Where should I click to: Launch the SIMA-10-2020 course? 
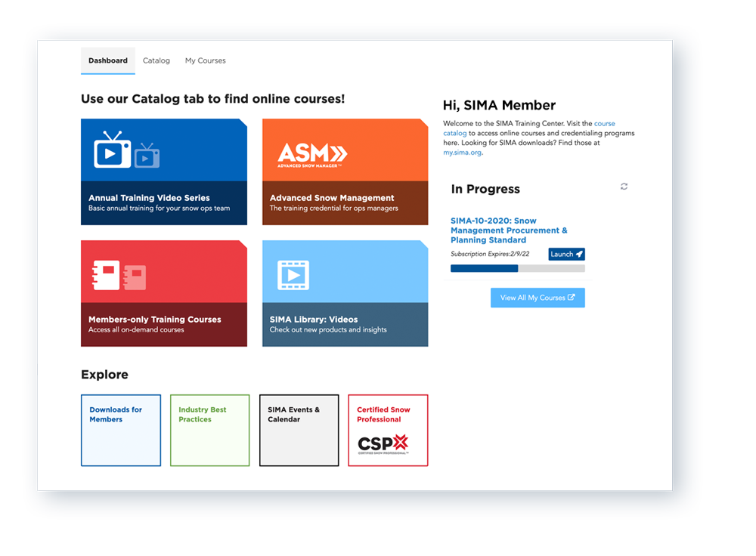pyautogui.click(x=566, y=254)
